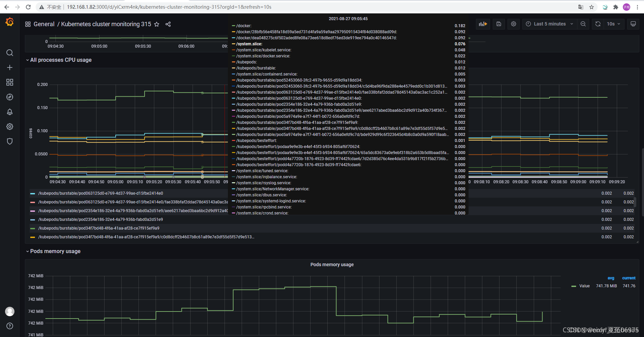The width and height of the screenshot is (644, 337).
Task: Toggle legend series pod063125d0 fae338bfaf2ddad
Action: coord(133,202)
